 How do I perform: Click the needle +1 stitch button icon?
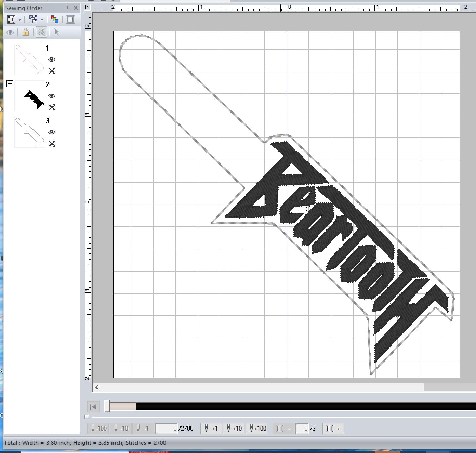pos(211,429)
